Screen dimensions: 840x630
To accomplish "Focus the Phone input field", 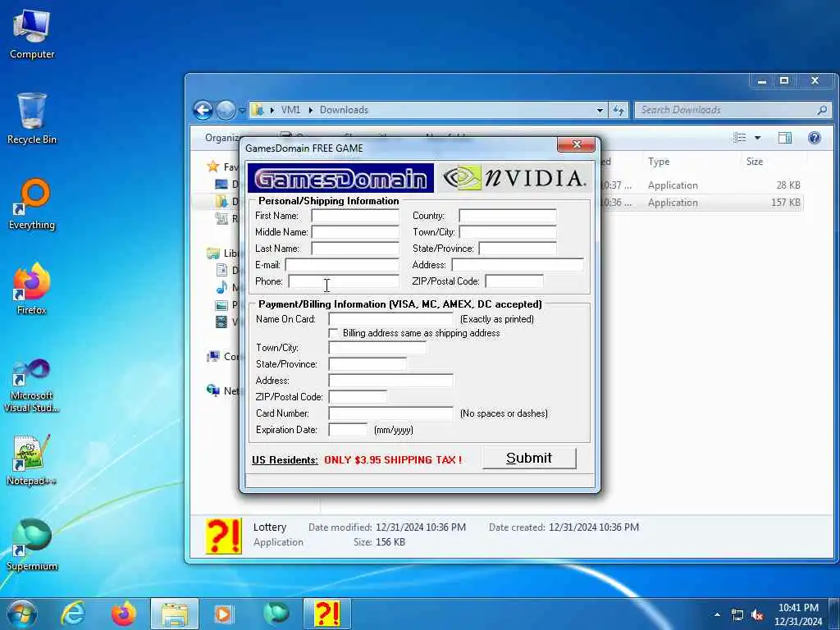I will point(344,281).
